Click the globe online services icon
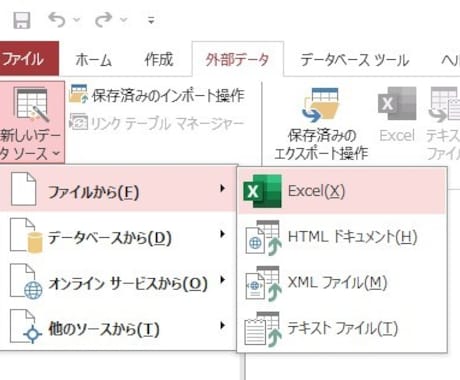This screenshot has width=460, height=380. coord(26,282)
